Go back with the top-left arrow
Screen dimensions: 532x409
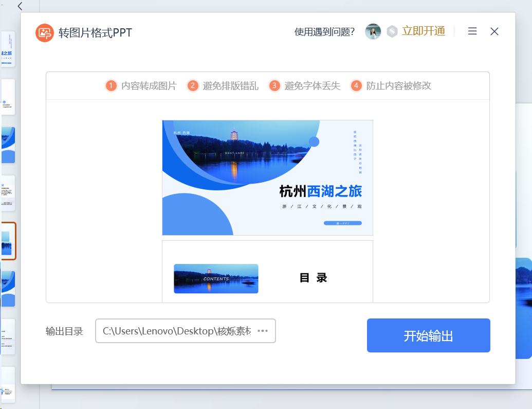pos(20,6)
